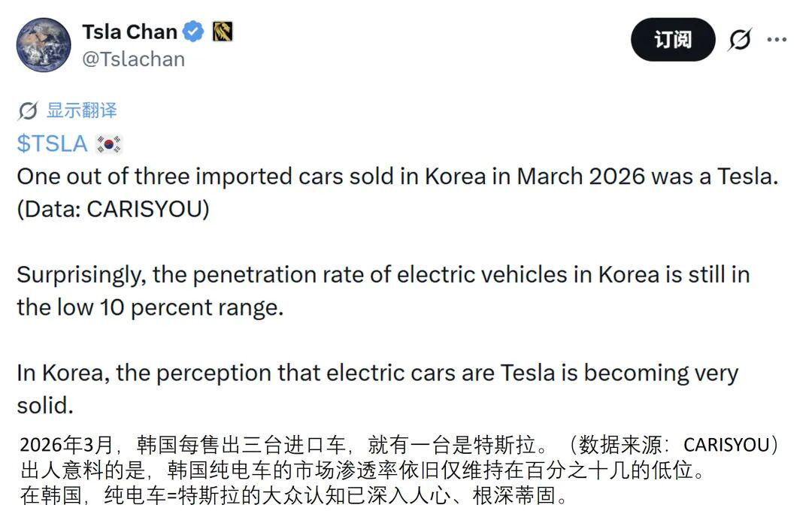Click the "Surprisingly, the penetration rate" paragraph
812x520 pixels.
pyautogui.click(x=383, y=275)
